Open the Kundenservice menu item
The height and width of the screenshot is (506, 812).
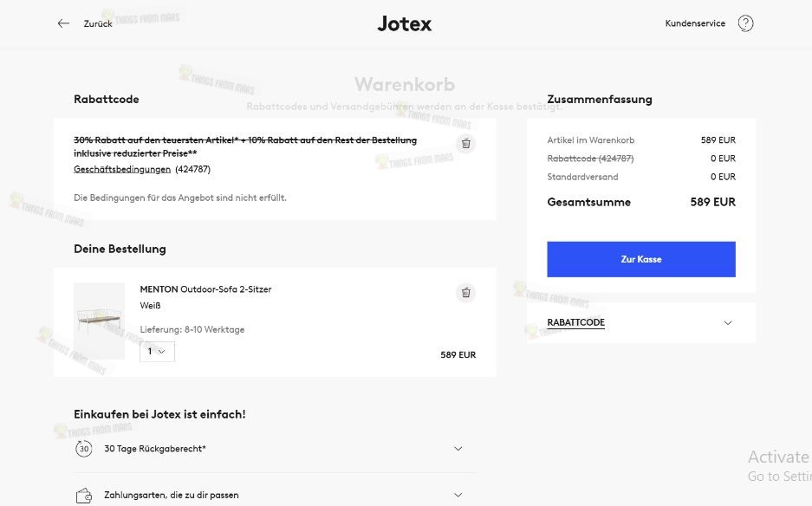pyautogui.click(x=694, y=23)
